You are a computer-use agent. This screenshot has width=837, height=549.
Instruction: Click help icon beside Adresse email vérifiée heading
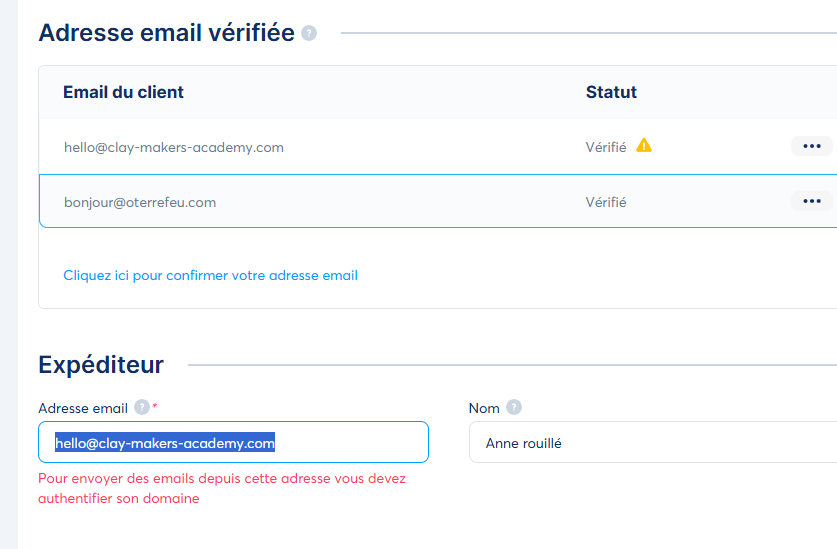click(309, 33)
